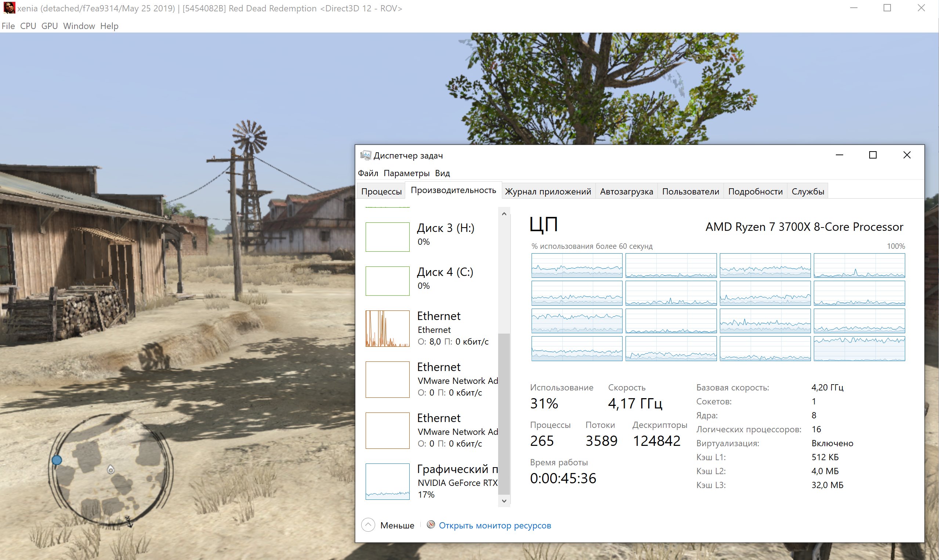Click the Task Manager title bar icon
Viewport: 939px width, 560px height.
(x=365, y=155)
